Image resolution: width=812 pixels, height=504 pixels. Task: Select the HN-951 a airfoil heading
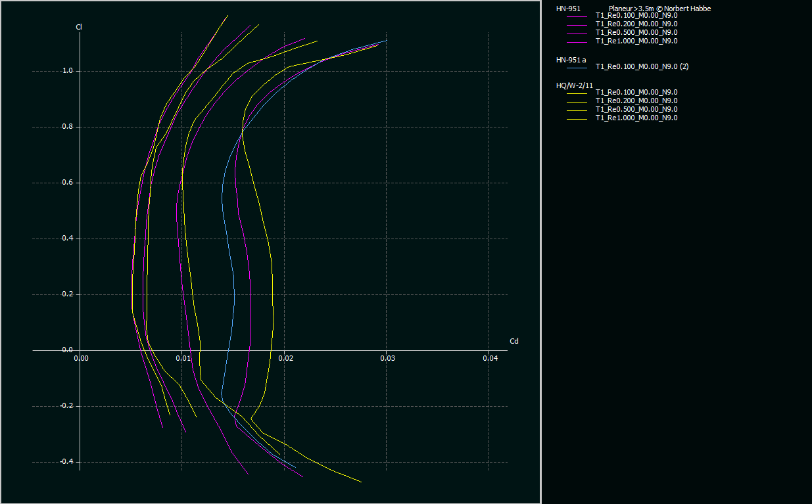[571, 60]
